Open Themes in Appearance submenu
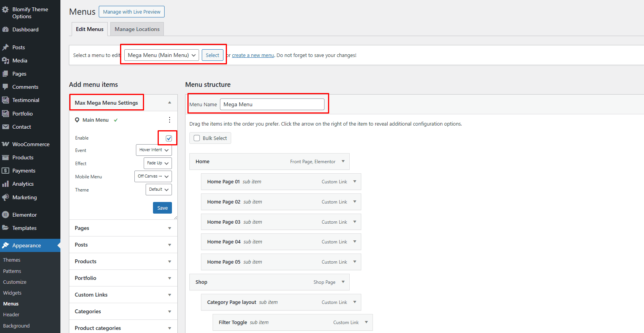The image size is (644, 333). pyautogui.click(x=12, y=260)
